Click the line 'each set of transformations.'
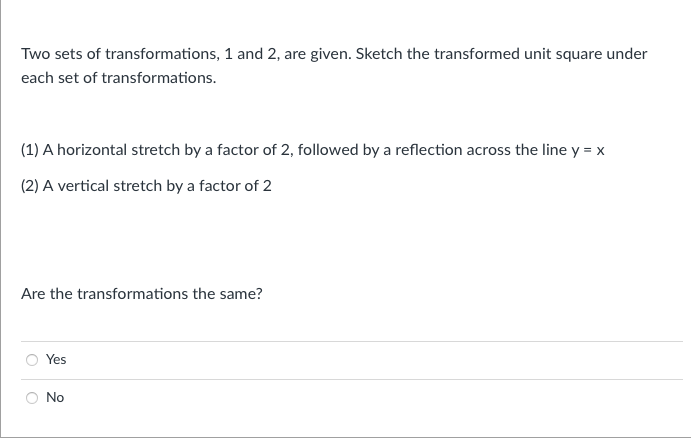Viewport: 691px width, 443px height. pyautogui.click(x=119, y=78)
